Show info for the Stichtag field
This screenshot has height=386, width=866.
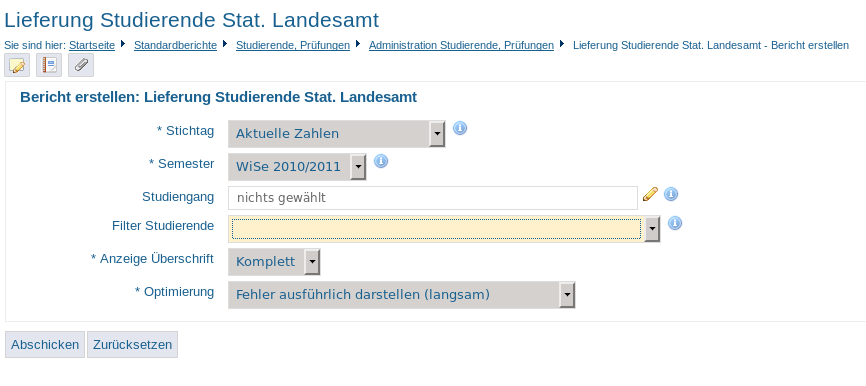pos(460,128)
